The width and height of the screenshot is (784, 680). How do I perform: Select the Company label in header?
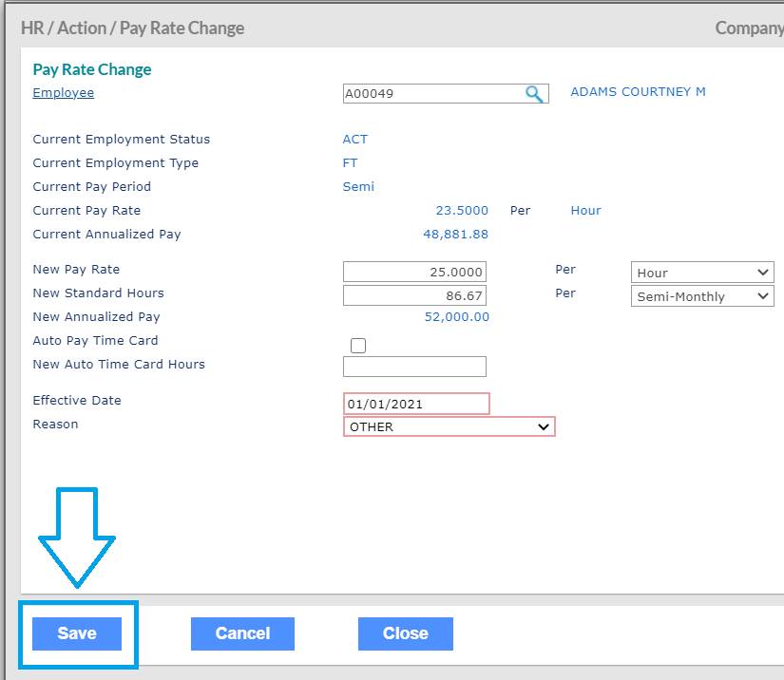point(749,28)
